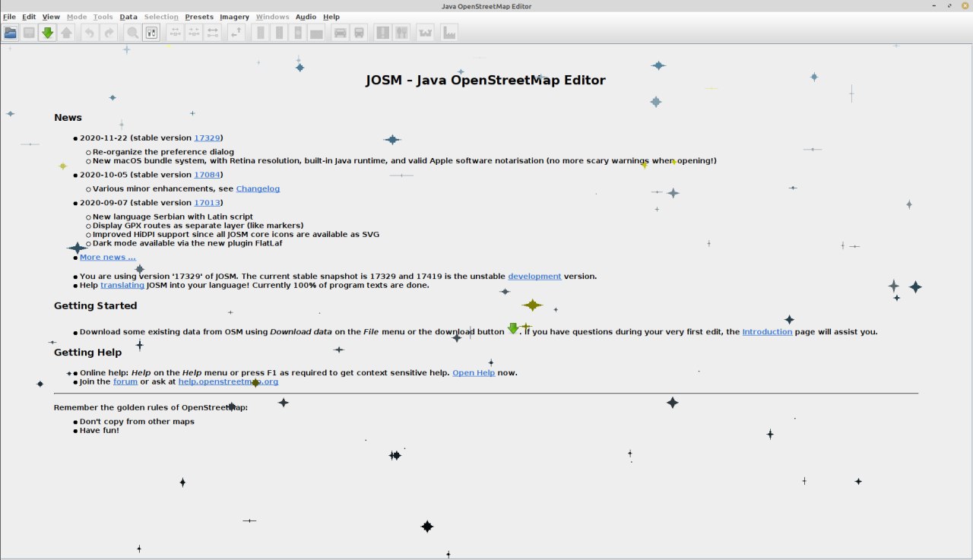The width and height of the screenshot is (973, 560).
Task: Click the translating link
Action: point(122,285)
